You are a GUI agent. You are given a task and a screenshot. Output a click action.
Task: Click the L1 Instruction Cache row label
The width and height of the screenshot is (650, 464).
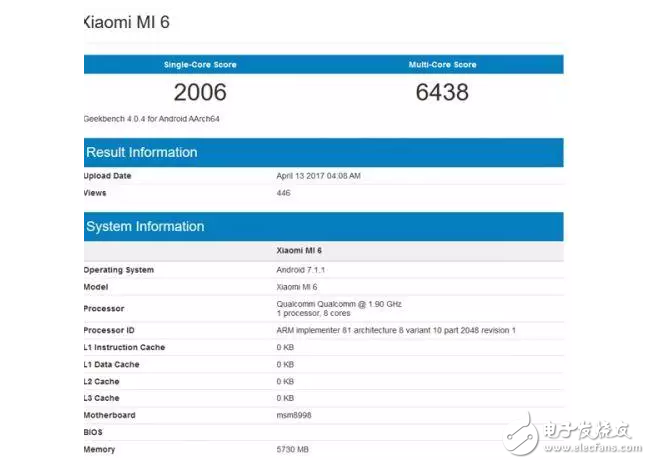pos(124,347)
